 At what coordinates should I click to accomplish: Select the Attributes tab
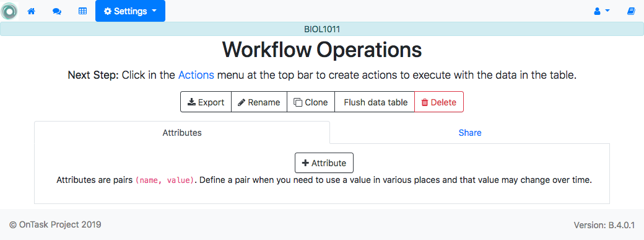(x=182, y=133)
